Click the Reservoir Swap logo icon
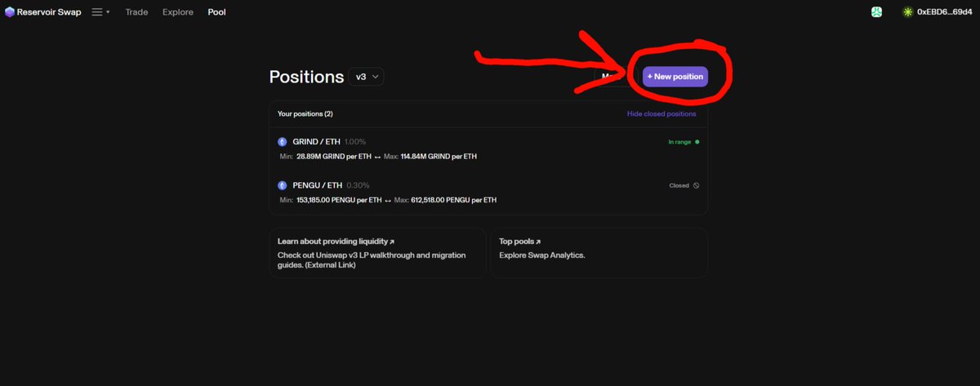The width and height of the screenshot is (980, 386). point(10,12)
